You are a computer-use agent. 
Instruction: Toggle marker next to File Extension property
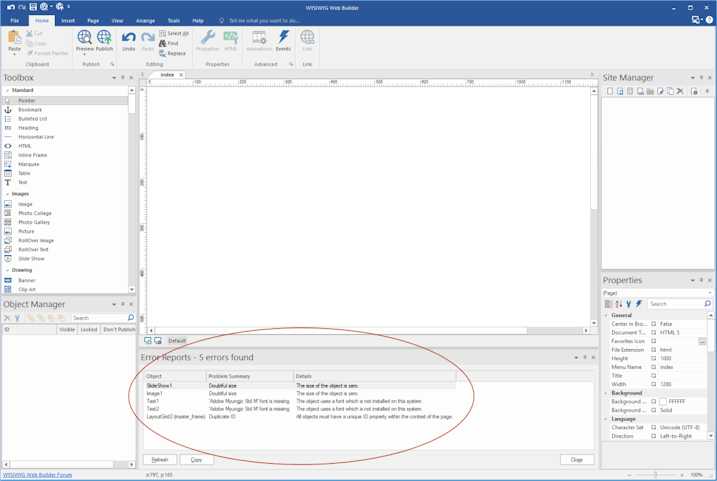(654, 350)
